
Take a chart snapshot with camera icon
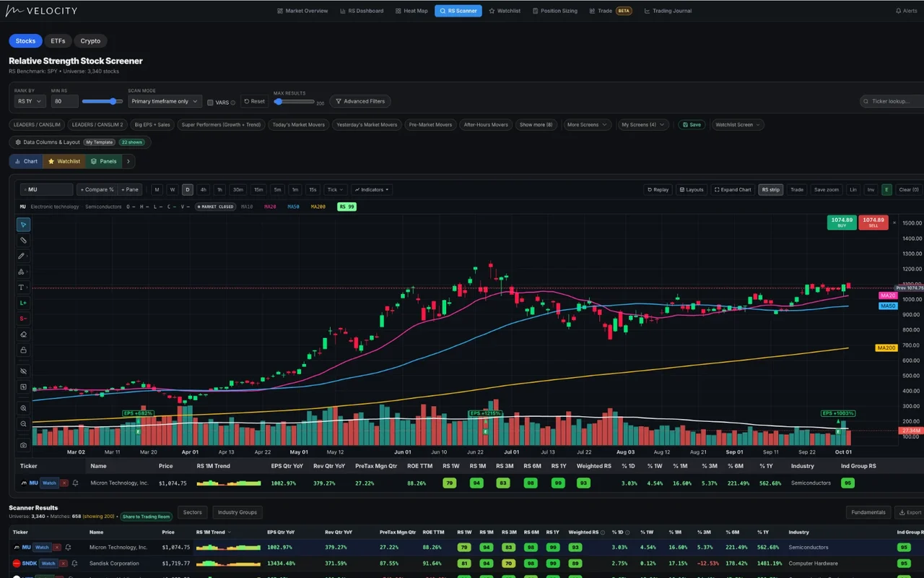pos(23,445)
